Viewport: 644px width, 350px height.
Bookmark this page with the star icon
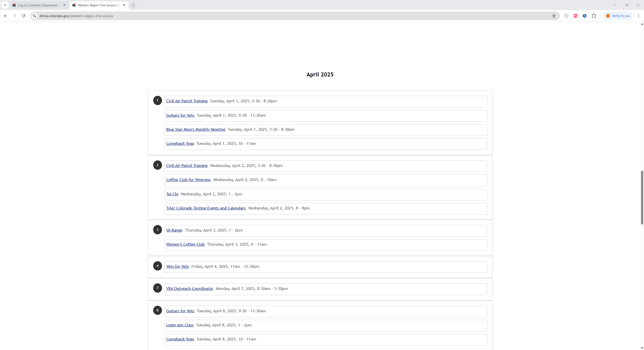554,16
